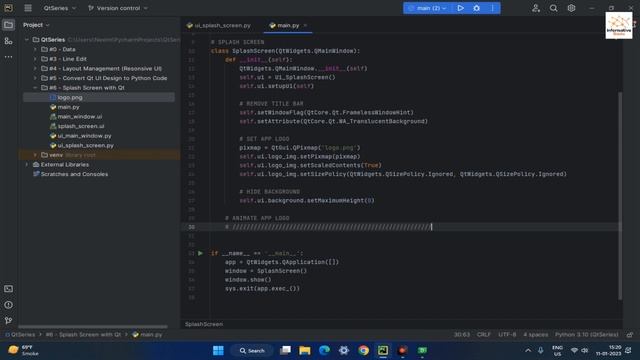Open Code With Me user icon
Image resolution: width=640 pixels, height=360 pixels.
536,8
